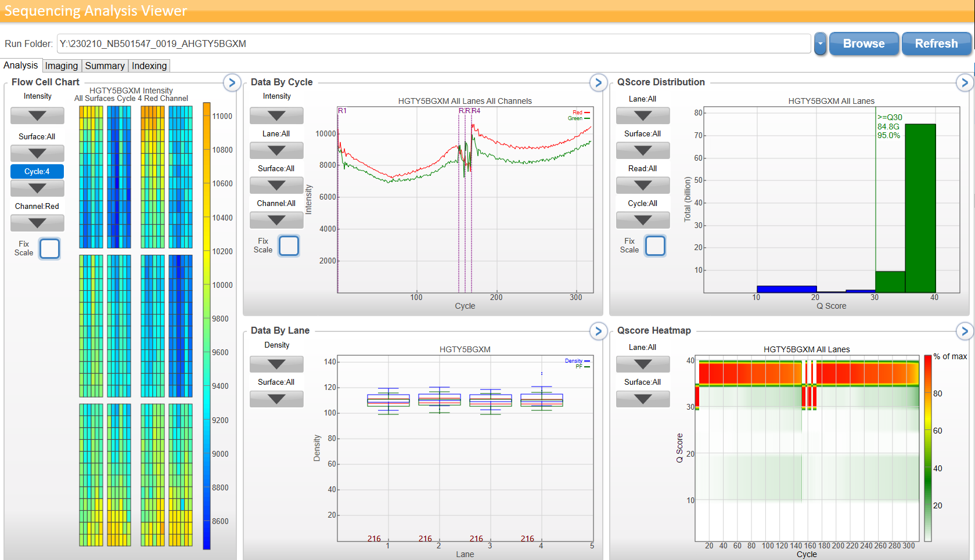The image size is (975, 560).
Task: Open QScore Distribution Read:All dropdown
Action: pos(643,185)
